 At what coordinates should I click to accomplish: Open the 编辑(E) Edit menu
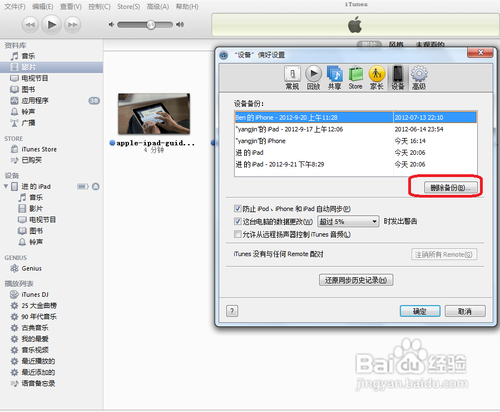[43, 7]
